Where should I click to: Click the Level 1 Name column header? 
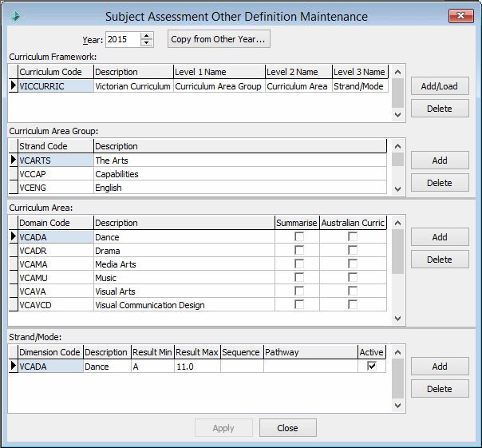pyautogui.click(x=219, y=72)
